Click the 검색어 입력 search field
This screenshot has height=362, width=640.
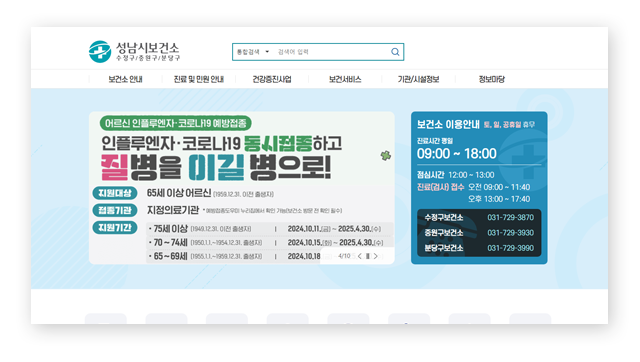click(331, 52)
